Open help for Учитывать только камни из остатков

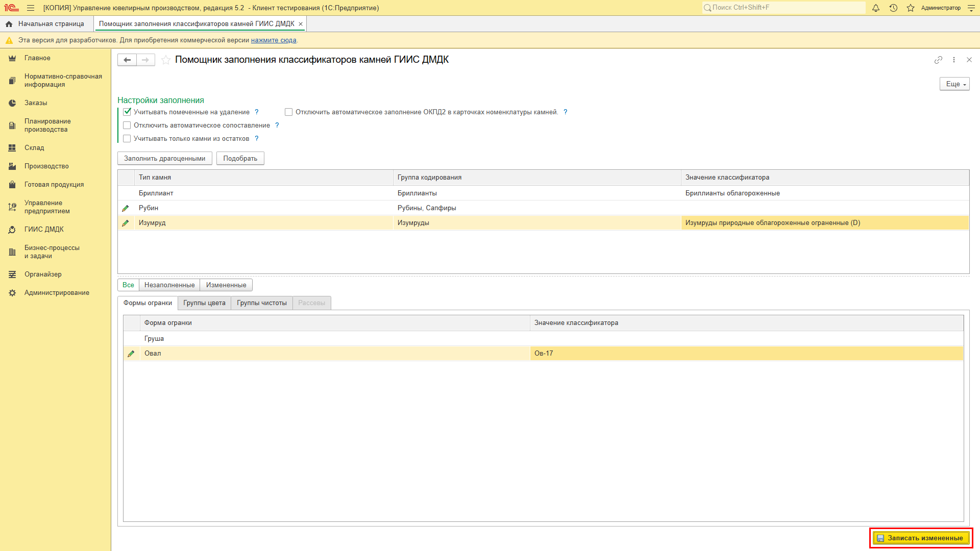click(x=257, y=139)
